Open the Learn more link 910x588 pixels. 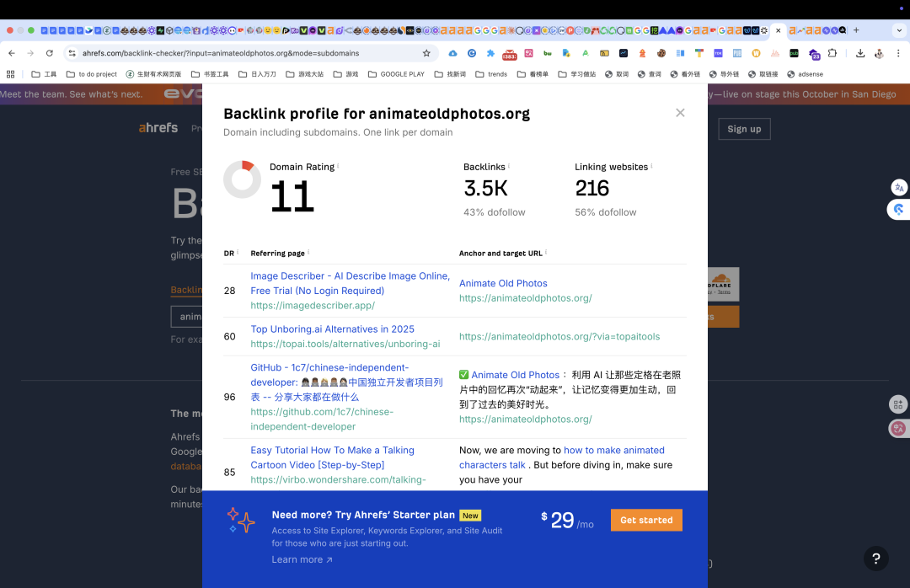click(x=302, y=559)
